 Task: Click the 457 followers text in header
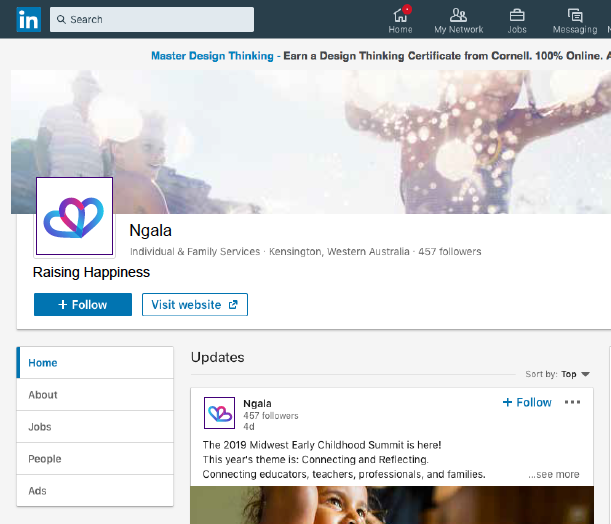click(450, 252)
